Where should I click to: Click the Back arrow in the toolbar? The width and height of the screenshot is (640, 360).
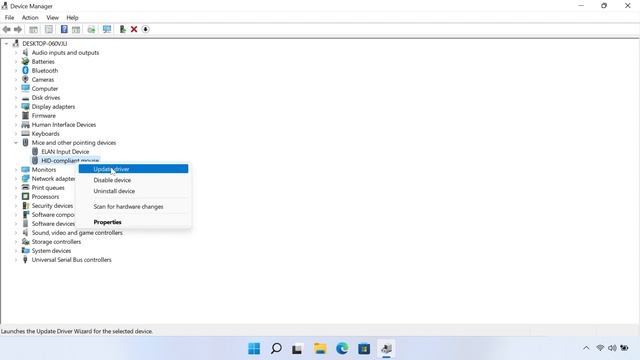[x=7, y=29]
